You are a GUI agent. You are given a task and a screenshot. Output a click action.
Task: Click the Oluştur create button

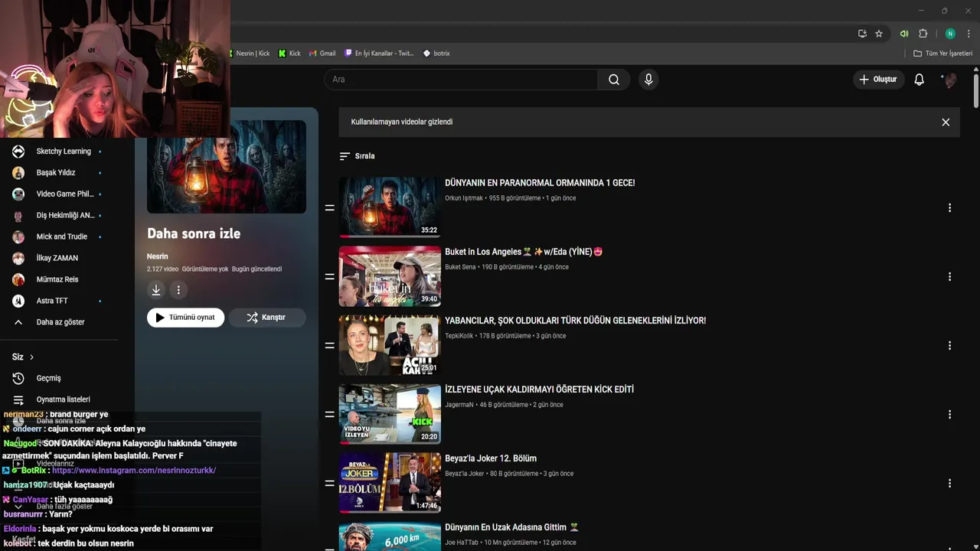[877, 80]
